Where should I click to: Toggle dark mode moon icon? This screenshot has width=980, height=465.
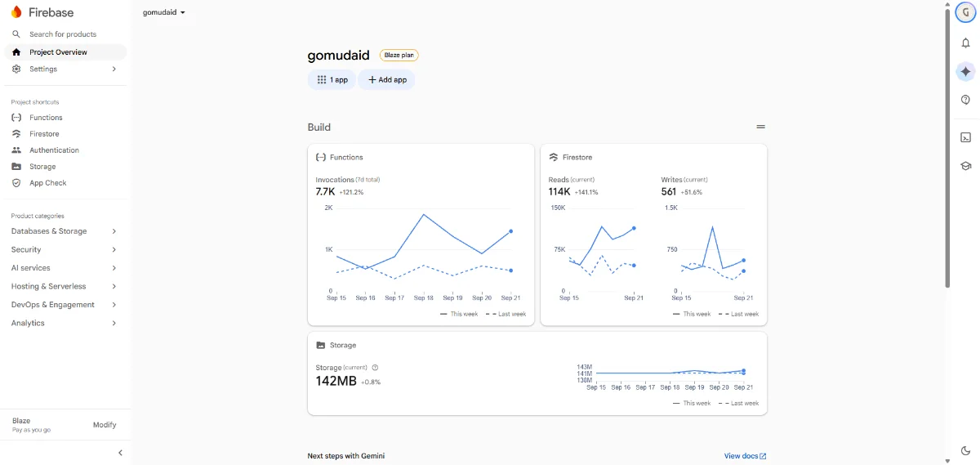(965, 451)
